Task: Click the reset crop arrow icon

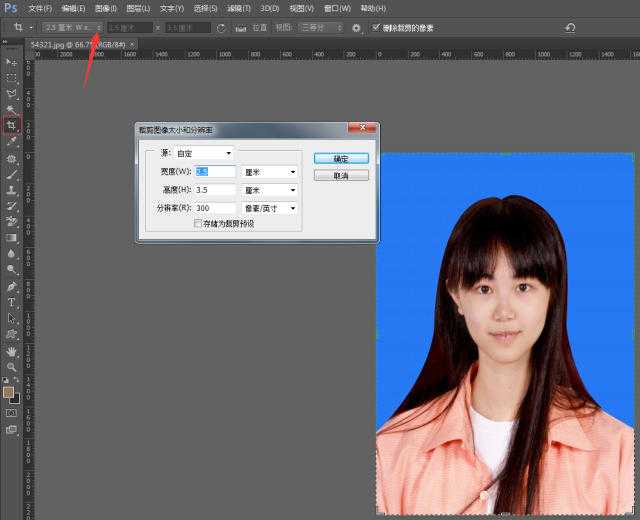Action: tap(570, 28)
